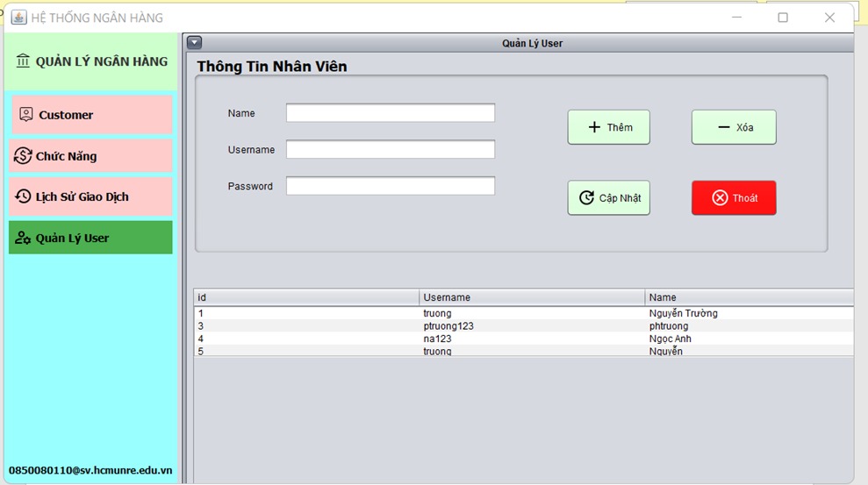Screen dimensions: 868x485
Task: Click the Cập Nhật update button
Action: [x=608, y=198]
